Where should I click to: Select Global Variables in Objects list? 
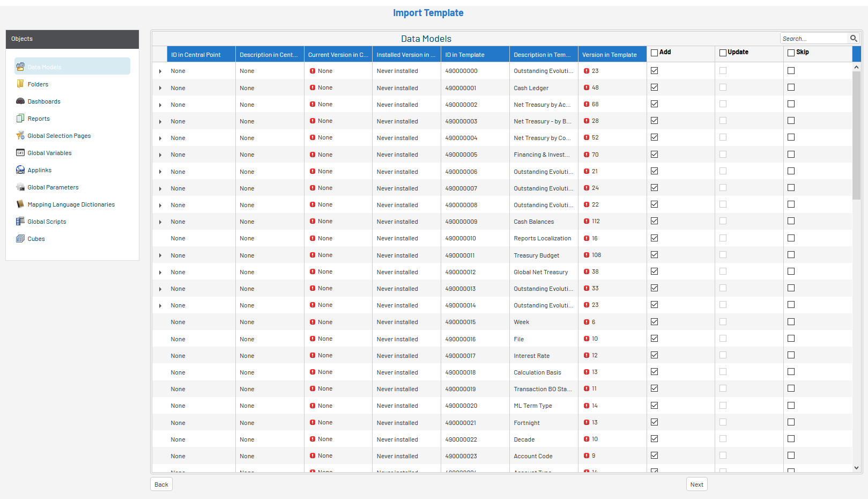pos(49,153)
